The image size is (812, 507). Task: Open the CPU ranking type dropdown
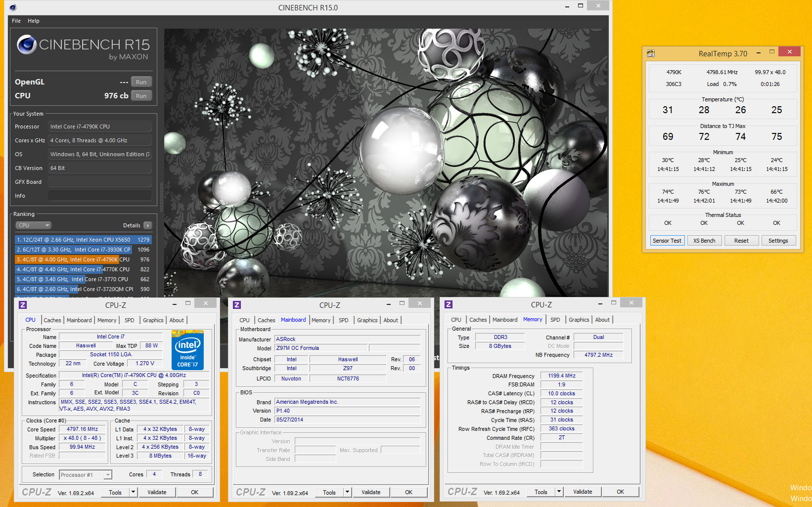coord(34,225)
